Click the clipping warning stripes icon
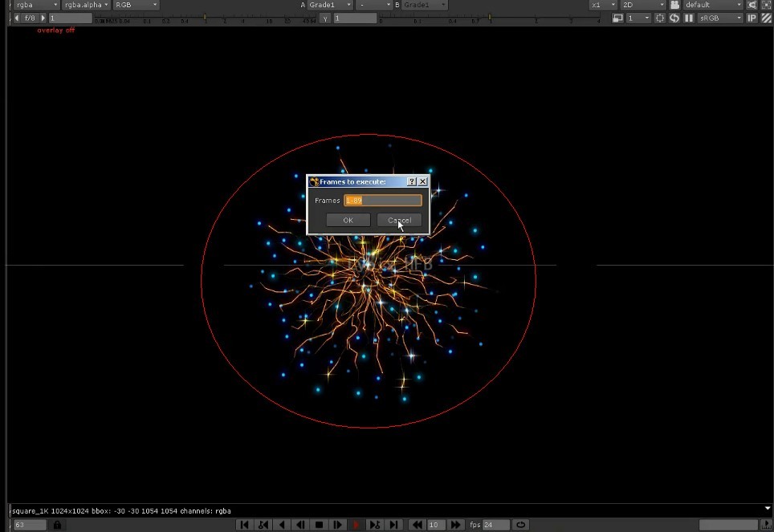This screenshot has height=532, width=774. point(766,18)
